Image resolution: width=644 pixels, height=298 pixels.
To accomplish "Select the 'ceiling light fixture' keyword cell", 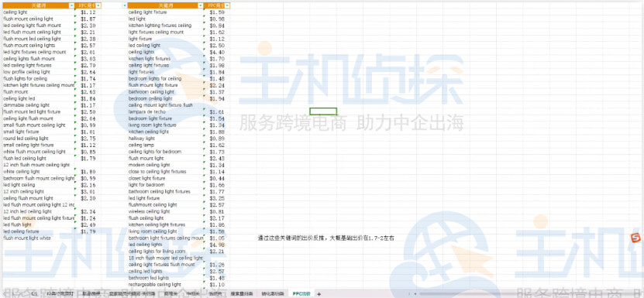I will (166, 12).
